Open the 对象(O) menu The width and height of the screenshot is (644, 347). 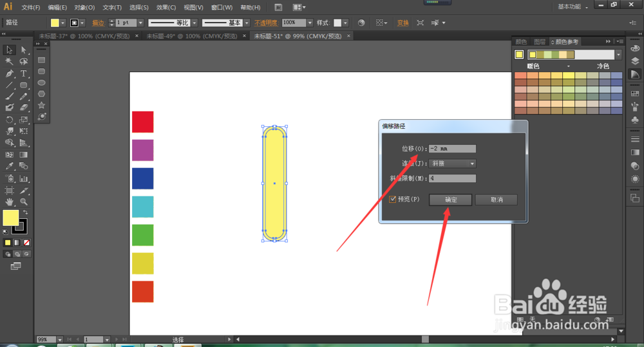coord(84,7)
